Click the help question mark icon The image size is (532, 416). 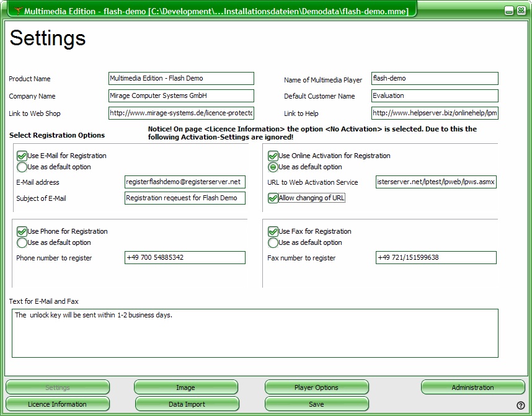click(521, 405)
